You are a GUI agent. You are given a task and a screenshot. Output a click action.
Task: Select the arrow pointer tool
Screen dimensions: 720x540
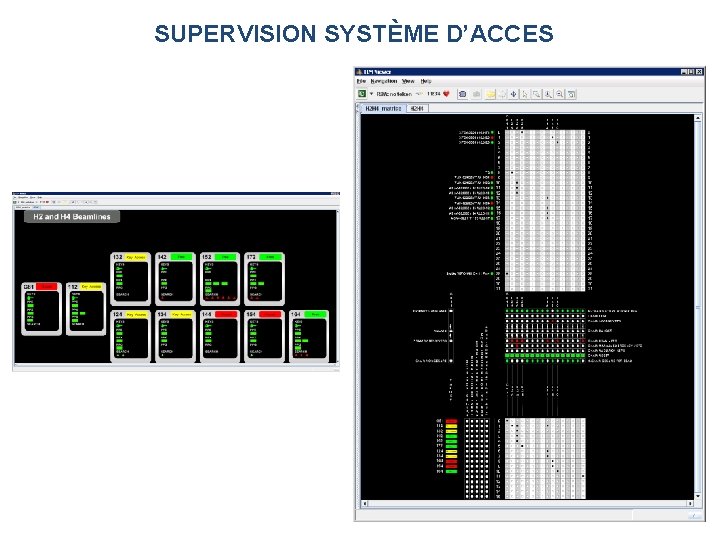coord(525,94)
